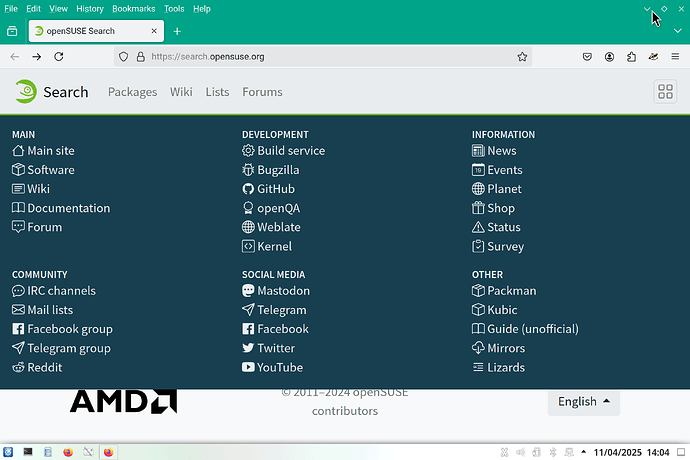Click the Status warning triangle icon
Image resolution: width=690 pixels, height=460 pixels.
pos(478,227)
